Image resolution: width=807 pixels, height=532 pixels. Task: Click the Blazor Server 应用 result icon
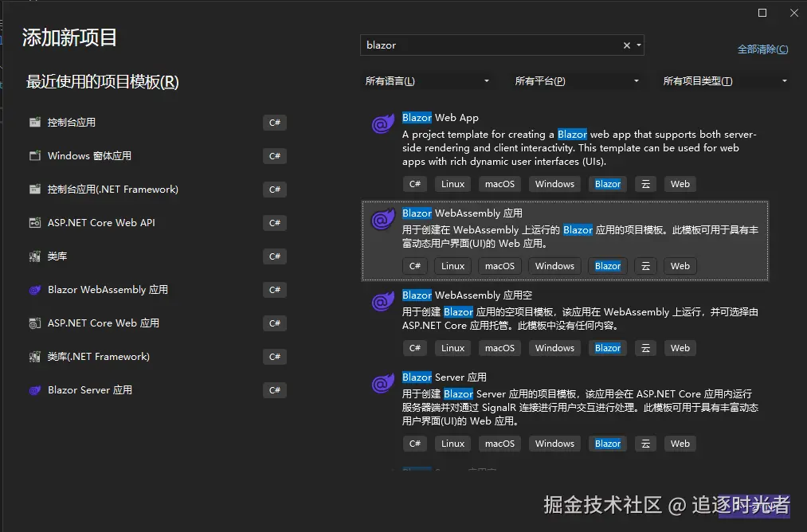click(383, 384)
